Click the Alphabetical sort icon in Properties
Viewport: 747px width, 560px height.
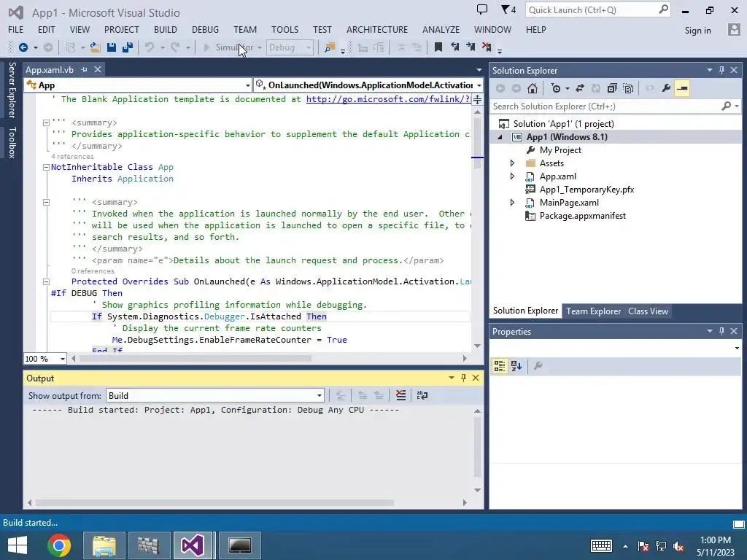click(516, 366)
